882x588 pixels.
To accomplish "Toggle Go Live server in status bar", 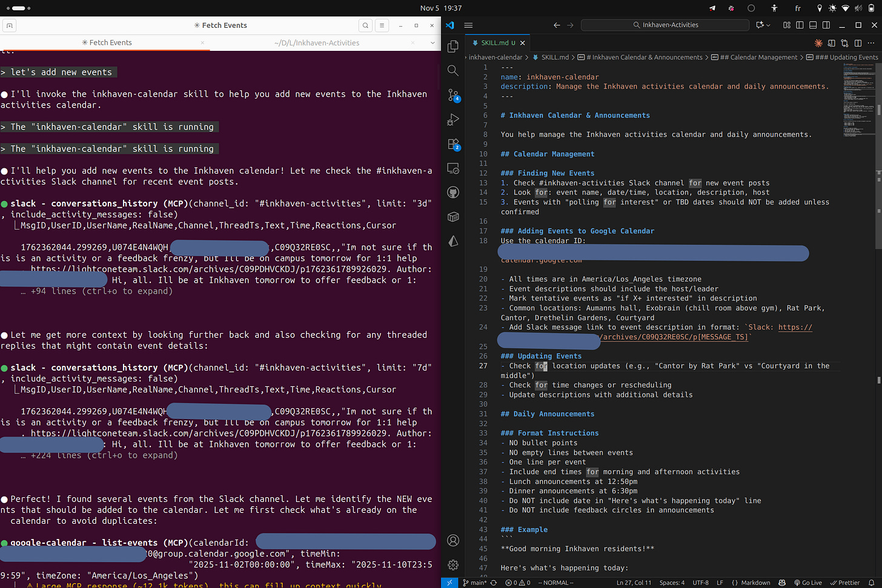I will (808, 583).
